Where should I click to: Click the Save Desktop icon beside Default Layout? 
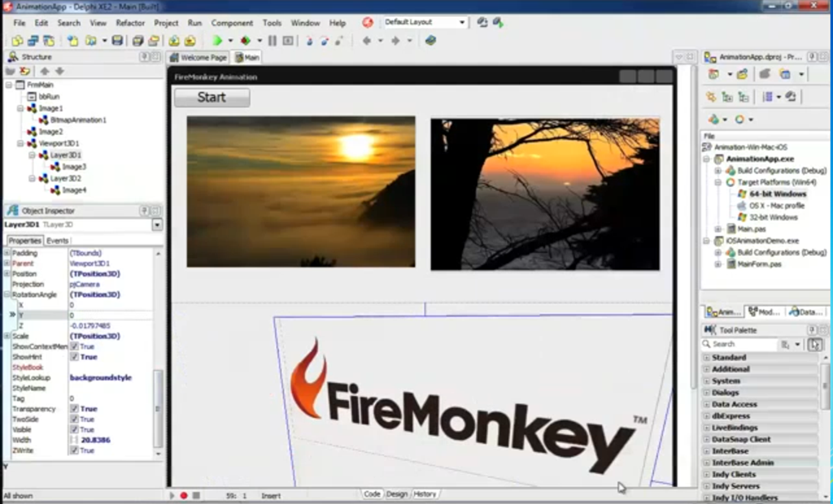pyautogui.click(x=482, y=22)
